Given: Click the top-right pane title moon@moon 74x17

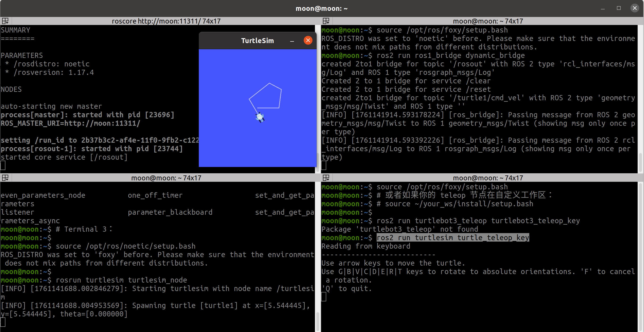Looking at the screenshot, I should [488, 21].
